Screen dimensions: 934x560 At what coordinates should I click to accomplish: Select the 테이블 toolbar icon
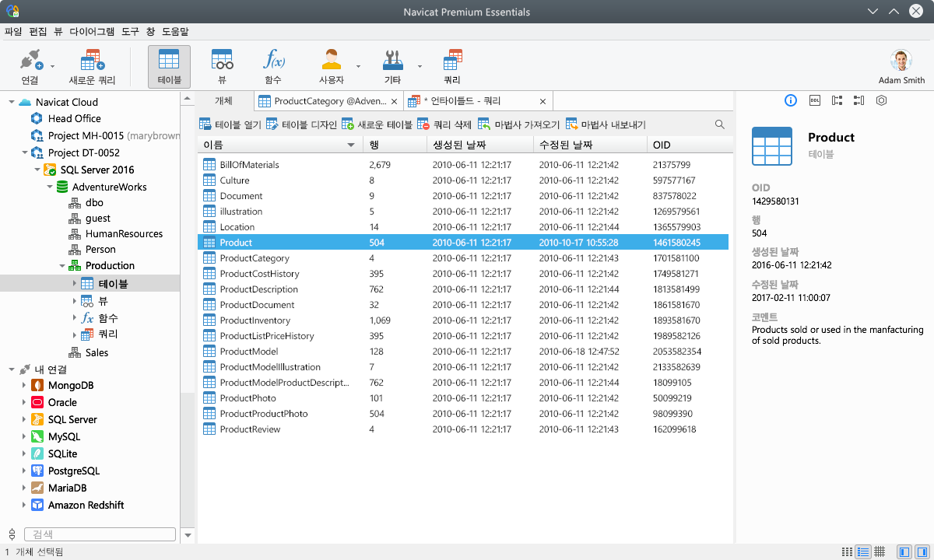169,67
